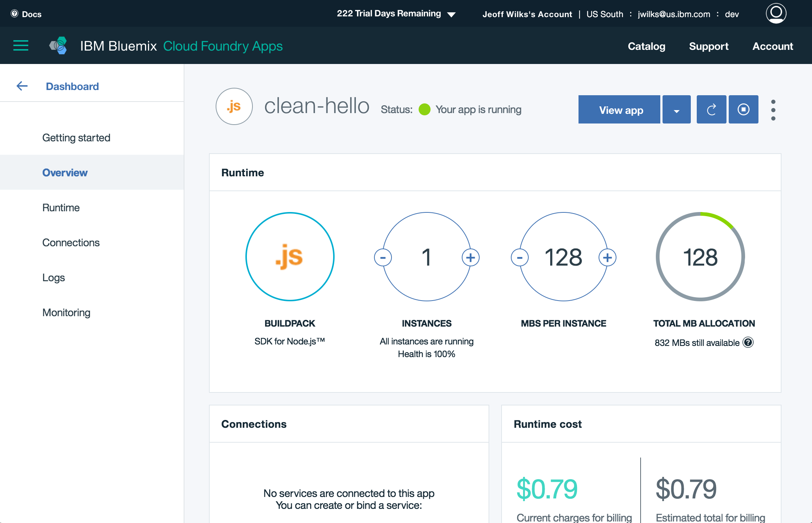Expand the View app dropdown arrow
The width and height of the screenshot is (812, 523).
(676, 110)
